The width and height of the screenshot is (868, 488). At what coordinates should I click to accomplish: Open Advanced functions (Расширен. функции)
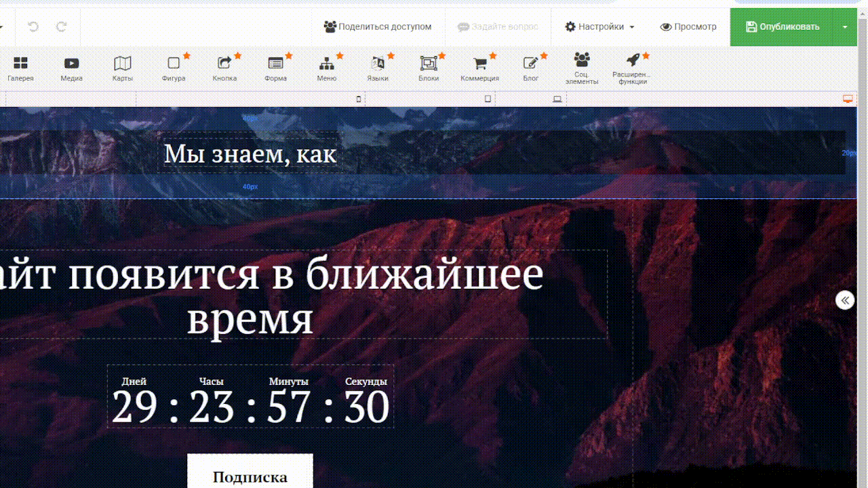(x=633, y=68)
